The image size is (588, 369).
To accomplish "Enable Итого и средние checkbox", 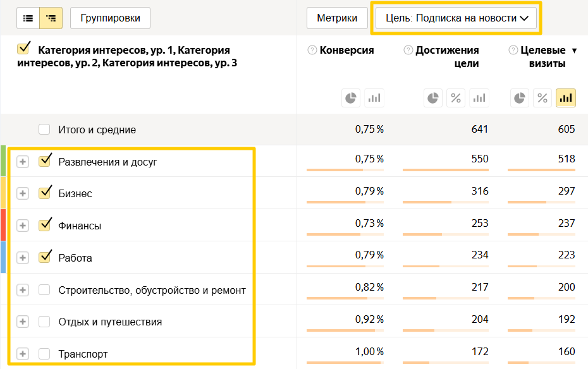I will click(44, 130).
